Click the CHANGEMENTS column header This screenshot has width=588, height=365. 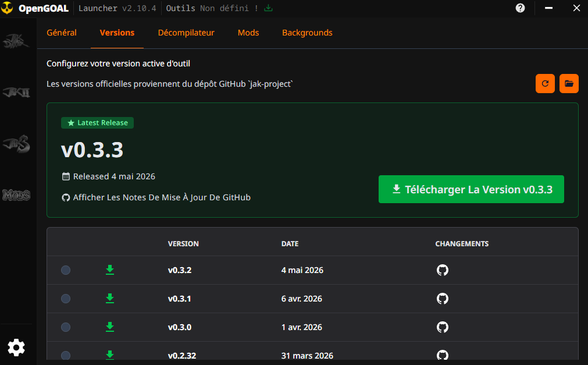pos(462,244)
